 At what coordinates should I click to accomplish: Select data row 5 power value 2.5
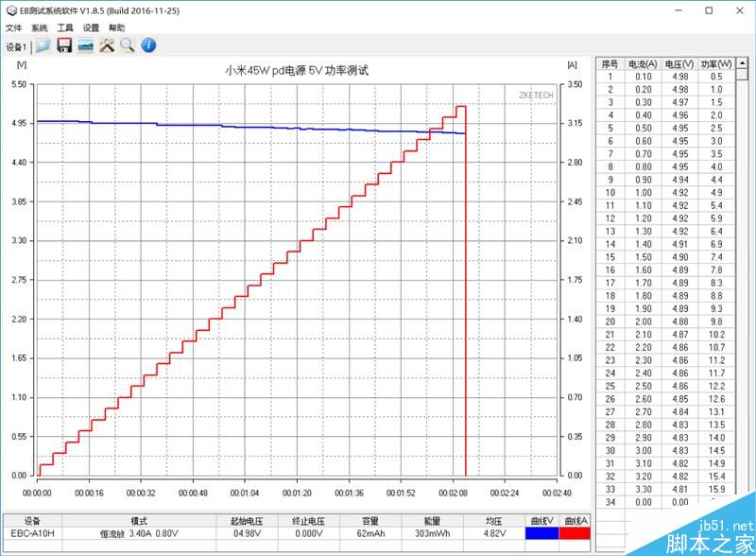click(x=716, y=128)
